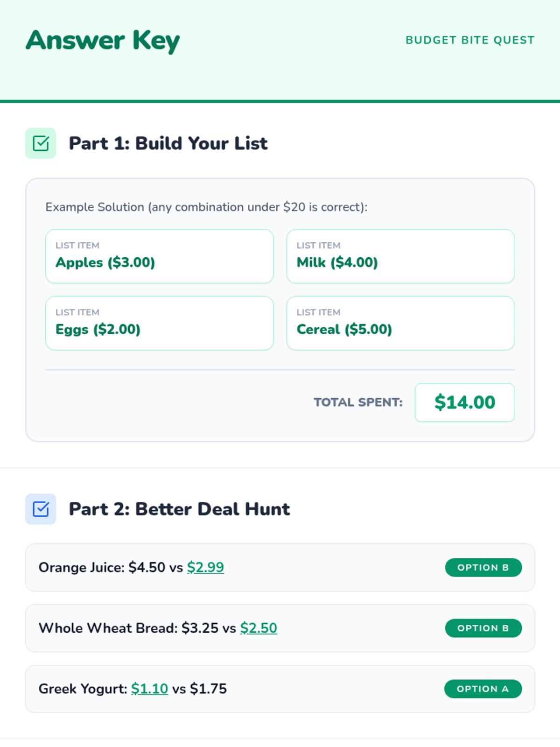
Task: Click the Part 1: Build Your List heading
Action: click(168, 143)
